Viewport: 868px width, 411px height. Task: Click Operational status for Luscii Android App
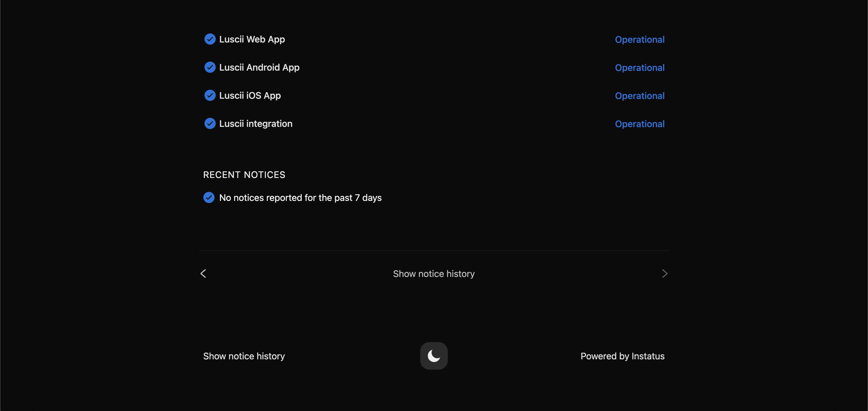[x=640, y=68]
